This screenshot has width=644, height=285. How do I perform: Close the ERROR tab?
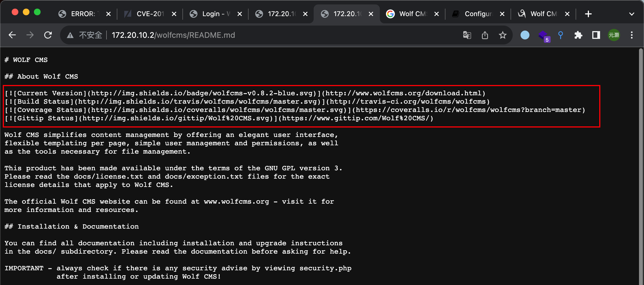coord(108,14)
